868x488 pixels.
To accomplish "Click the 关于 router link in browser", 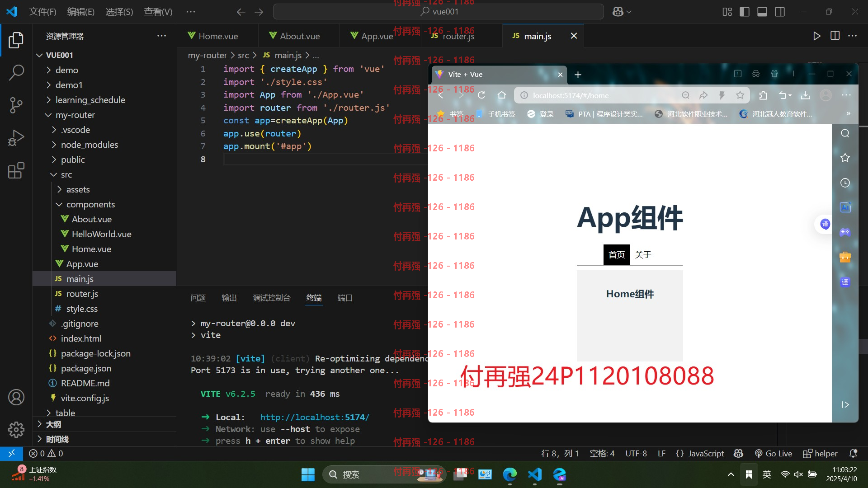I will tap(643, 255).
